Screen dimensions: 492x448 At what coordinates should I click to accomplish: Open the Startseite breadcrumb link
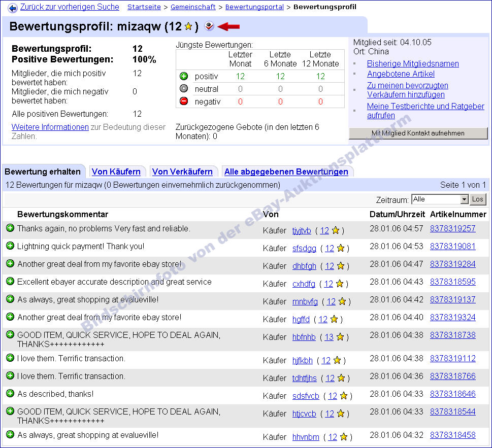144,7
